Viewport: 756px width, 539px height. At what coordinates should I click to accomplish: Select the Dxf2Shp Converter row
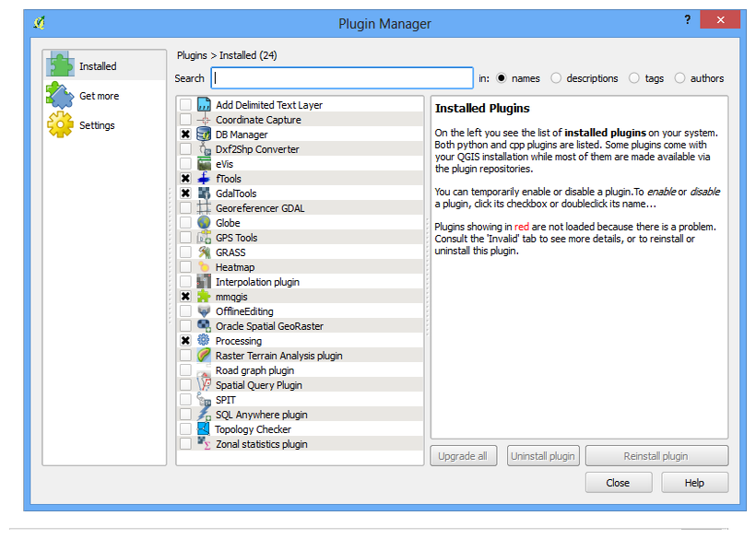coord(300,149)
